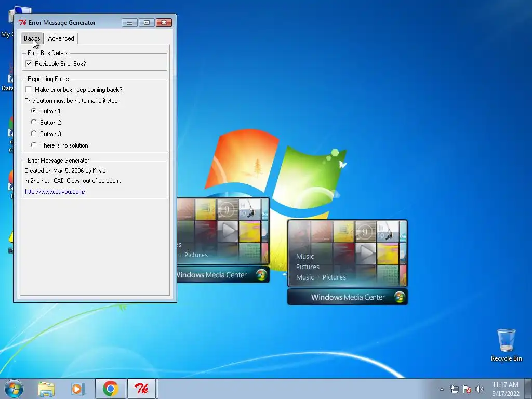Open the network status tray icon

[454, 389]
